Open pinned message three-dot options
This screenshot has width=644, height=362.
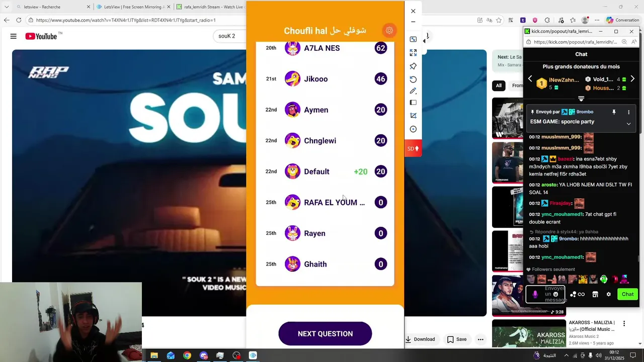point(628,112)
